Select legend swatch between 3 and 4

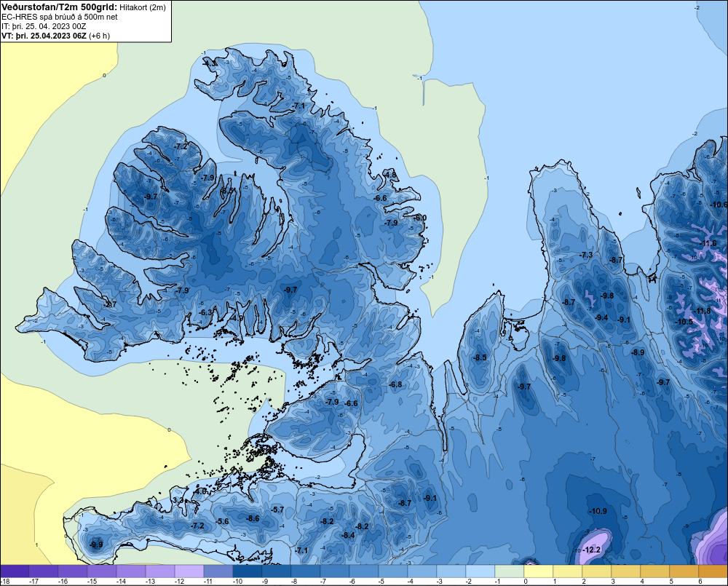coord(626,571)
